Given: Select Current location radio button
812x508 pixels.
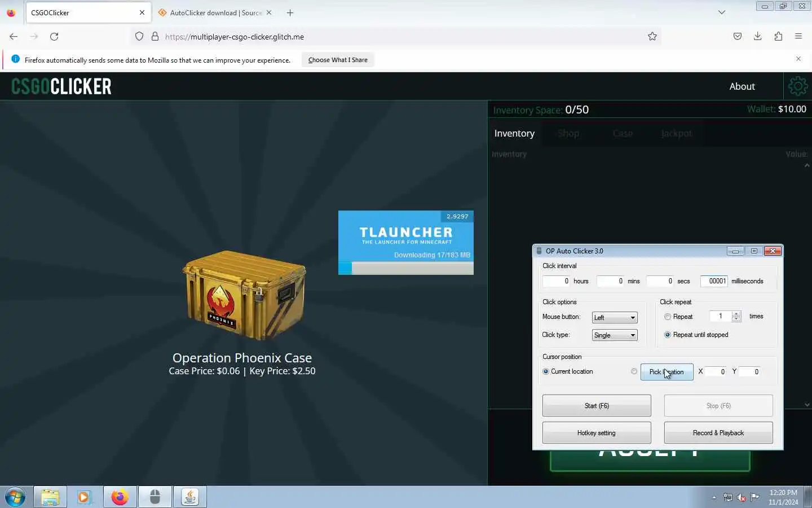Looking at the screenshot, I should tap(546, 371).
